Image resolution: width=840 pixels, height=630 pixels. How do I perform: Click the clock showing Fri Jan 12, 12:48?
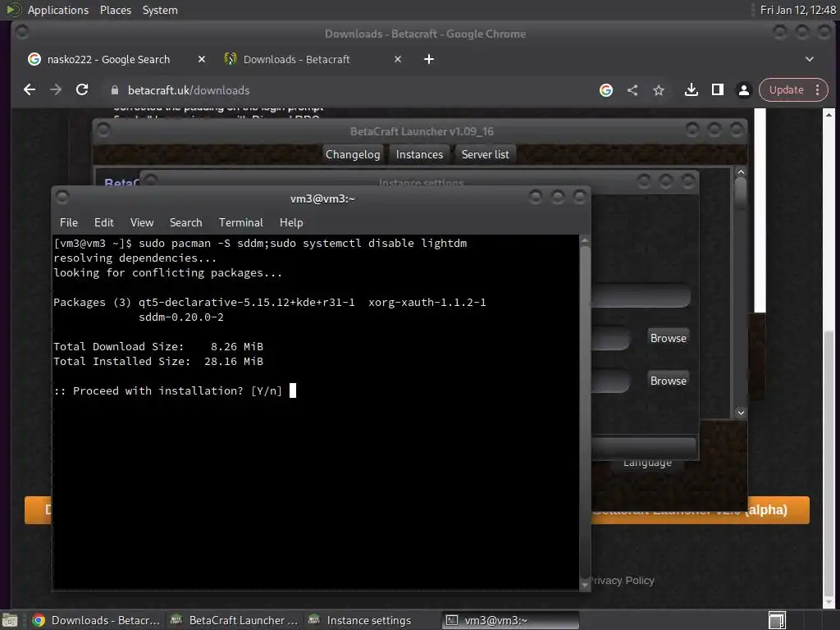(x=797, y=10)
